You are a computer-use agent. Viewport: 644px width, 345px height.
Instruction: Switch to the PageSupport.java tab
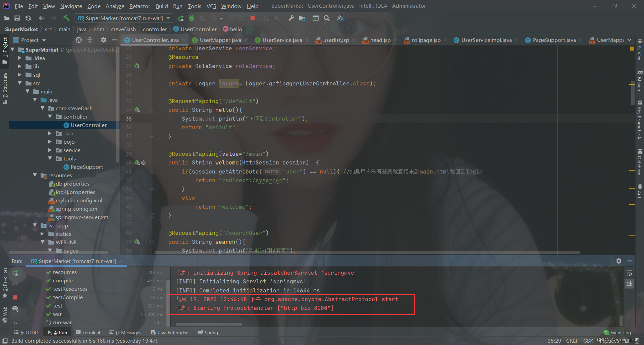click(554, 40)
